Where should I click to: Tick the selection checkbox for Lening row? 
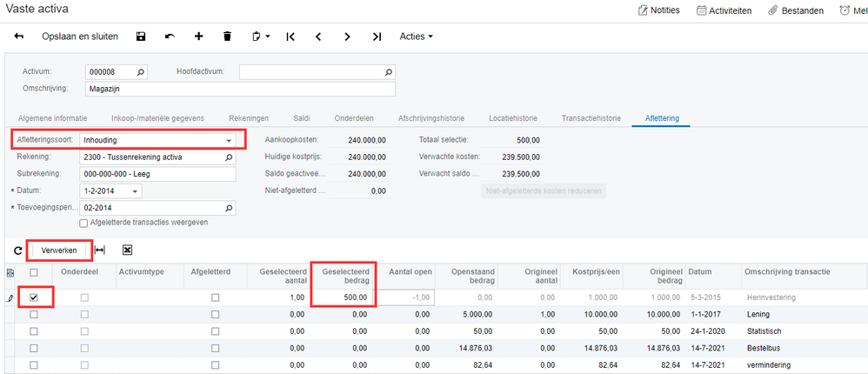click(34, 314)
